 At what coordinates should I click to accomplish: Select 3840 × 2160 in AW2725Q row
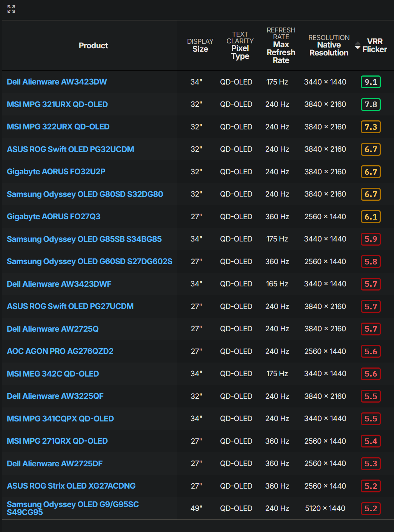[x=325, y=329]
